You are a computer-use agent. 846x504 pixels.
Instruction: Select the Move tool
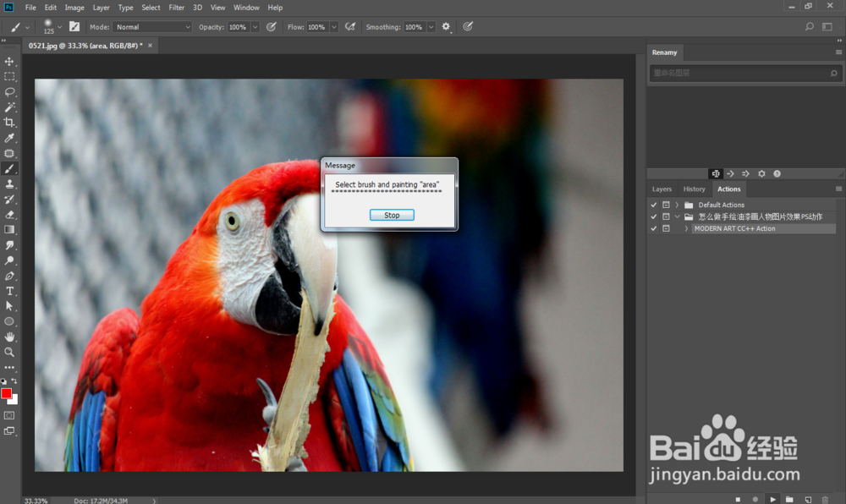pyautogui.click(x=9, y=62)
